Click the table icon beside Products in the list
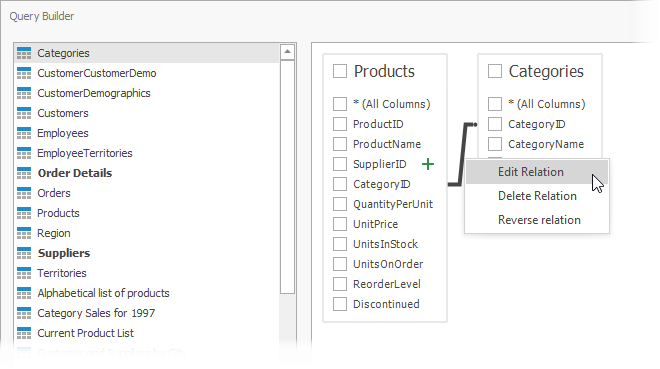This screenshot has height=369, width=660. click(x=24, y=213)
